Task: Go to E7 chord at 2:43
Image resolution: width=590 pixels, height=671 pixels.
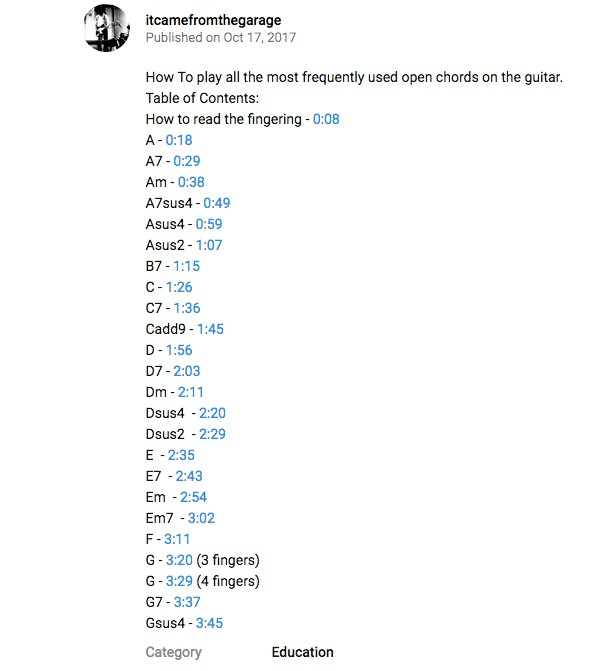Action: coord(189,476)
